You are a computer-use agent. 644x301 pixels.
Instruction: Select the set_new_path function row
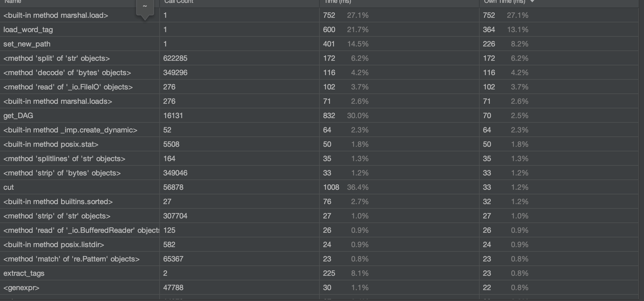point(319,44)
